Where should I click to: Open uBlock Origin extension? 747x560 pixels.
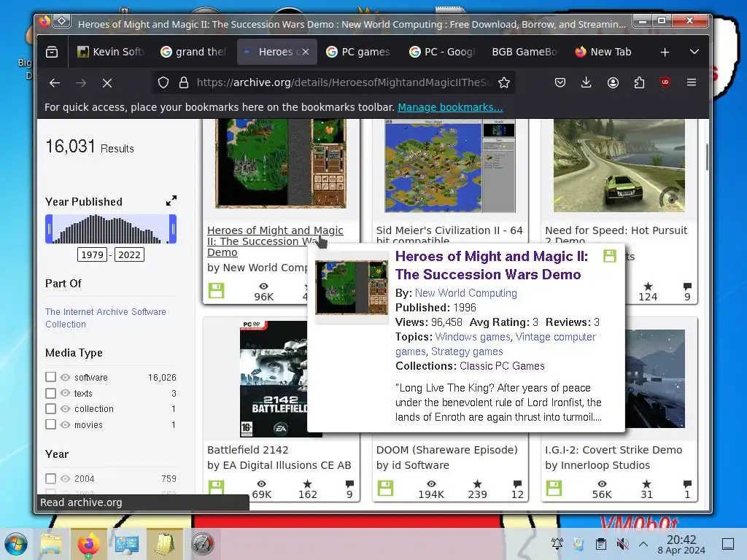tap(665, 82)
